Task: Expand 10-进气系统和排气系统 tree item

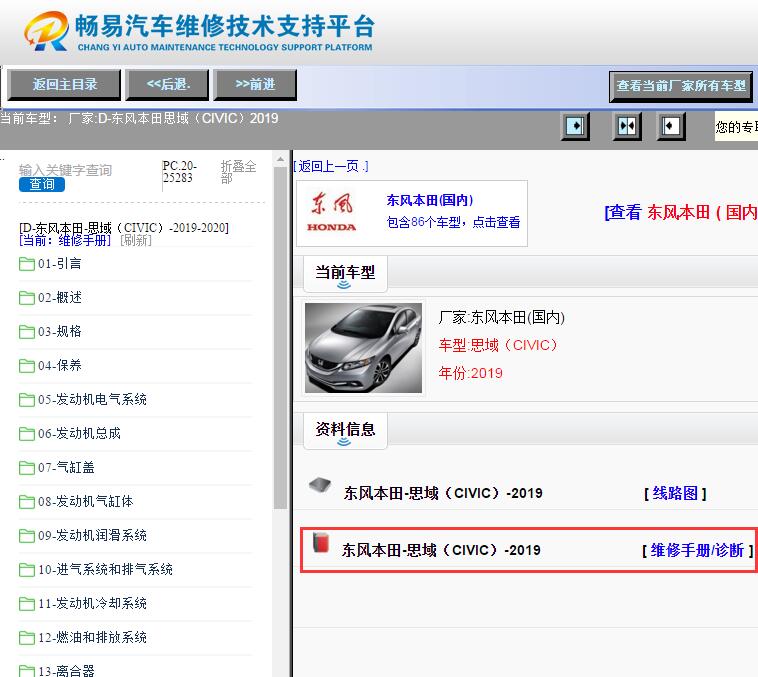Action: [105, 570]
